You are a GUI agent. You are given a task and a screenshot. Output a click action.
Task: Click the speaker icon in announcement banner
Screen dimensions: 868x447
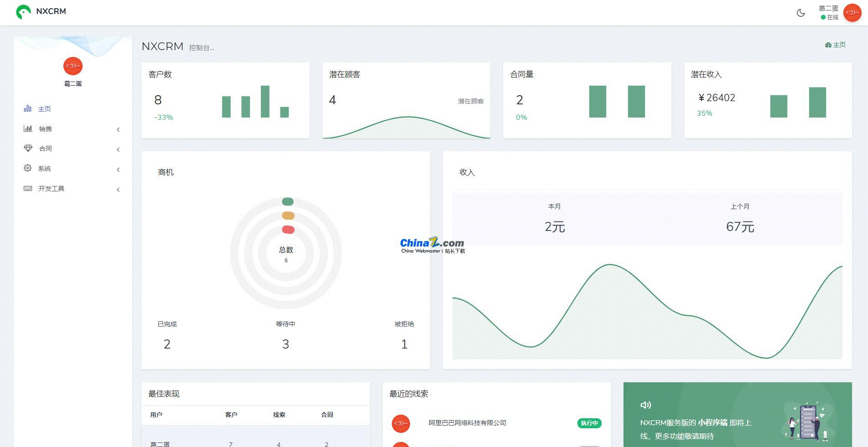tap(645, 405)
